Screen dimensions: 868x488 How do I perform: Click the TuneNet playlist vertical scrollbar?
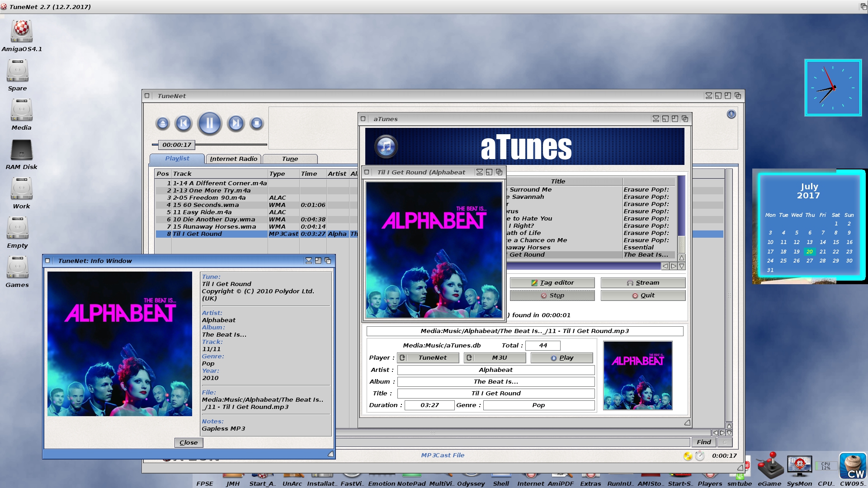tap(729, 296)
